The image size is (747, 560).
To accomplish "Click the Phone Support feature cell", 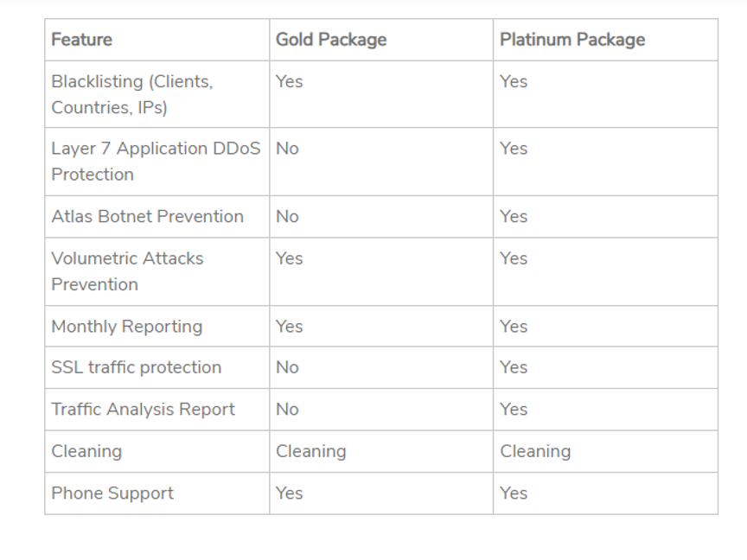I will 112,493.
